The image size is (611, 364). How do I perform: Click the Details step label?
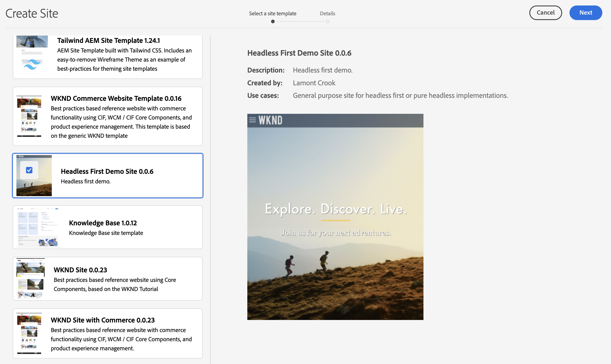[327, 13]
